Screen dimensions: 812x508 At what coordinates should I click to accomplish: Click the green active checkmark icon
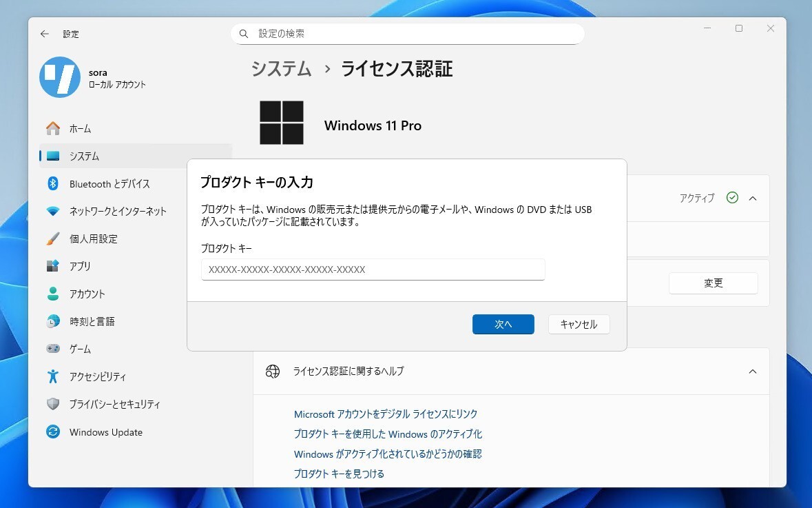pos(732,198)
